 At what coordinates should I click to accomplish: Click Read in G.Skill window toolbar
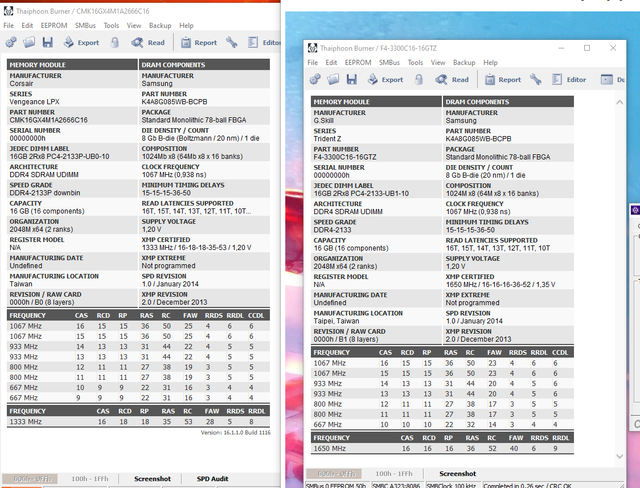pos(452,80)
